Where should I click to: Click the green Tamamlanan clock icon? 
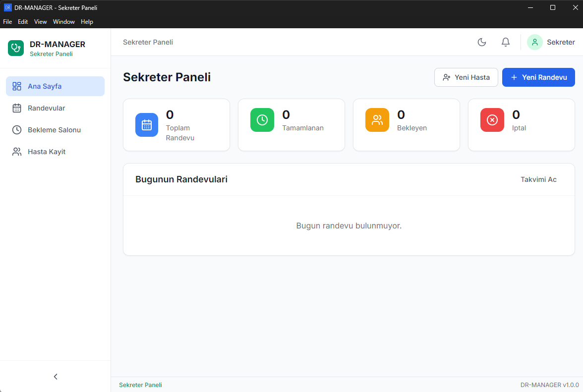(x=262, y=120)
